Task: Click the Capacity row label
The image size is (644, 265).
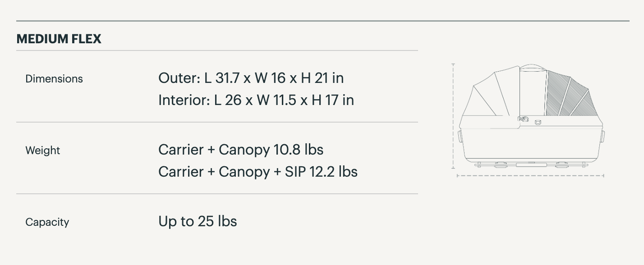Action: 47,222
